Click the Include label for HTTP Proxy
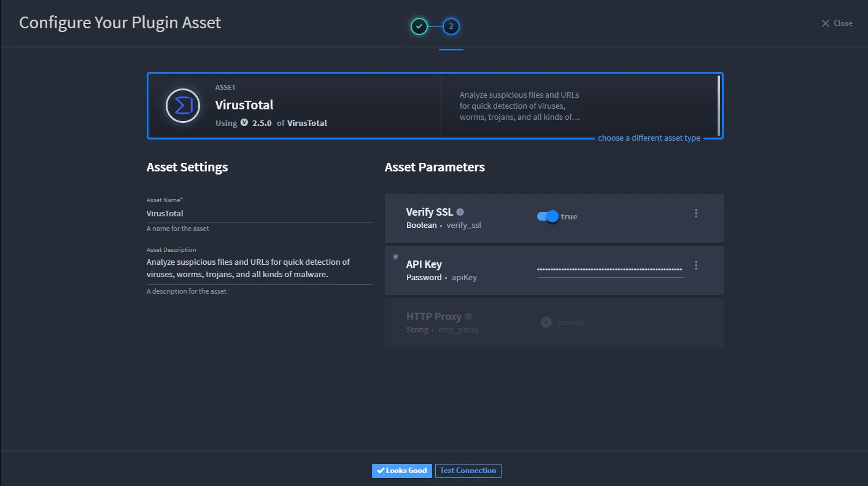The image size is (868, 486). click(x=571, y=322)
